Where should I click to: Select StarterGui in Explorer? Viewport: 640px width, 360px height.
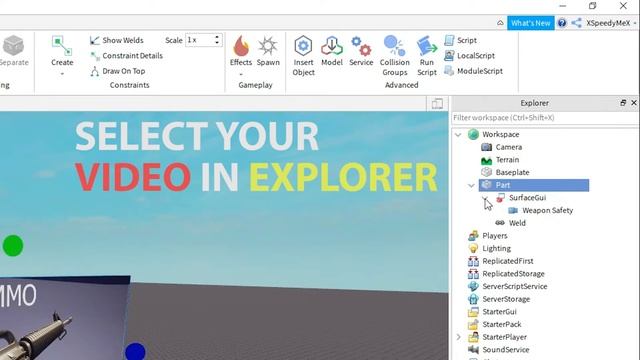click(499, 311)
